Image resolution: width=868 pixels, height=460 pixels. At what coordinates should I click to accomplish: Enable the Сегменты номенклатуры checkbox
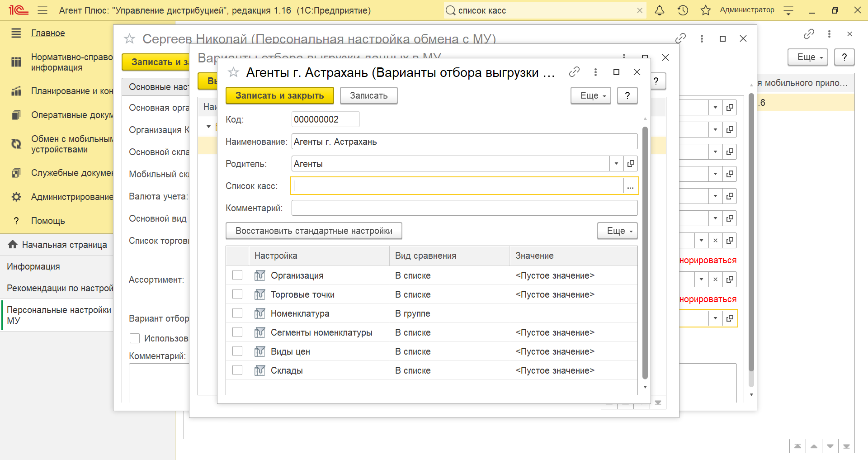(237, 332)
